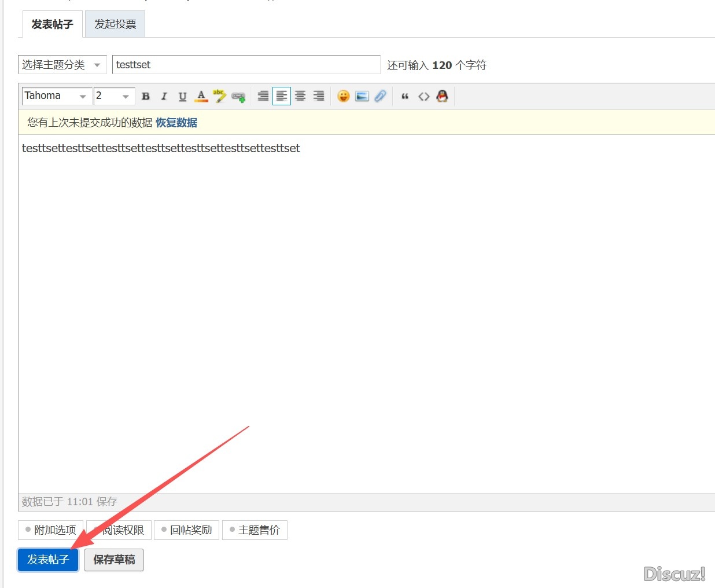Attach a file with the paperclip icon
This screenshot has width=715, height=588.
(380, 96)
